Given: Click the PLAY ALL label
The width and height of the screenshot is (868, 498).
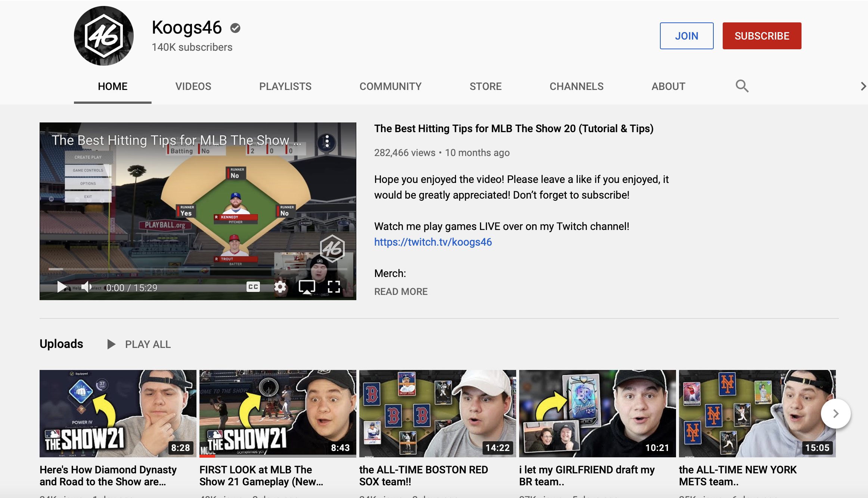Looking at the screenshot, I should pyautogui.click(x=148, y=344).
